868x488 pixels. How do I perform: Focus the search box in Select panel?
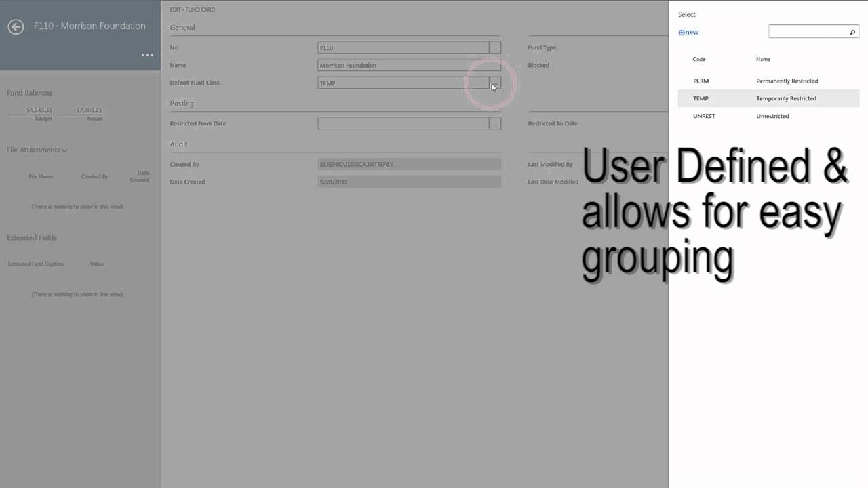[x=808, y=32]
